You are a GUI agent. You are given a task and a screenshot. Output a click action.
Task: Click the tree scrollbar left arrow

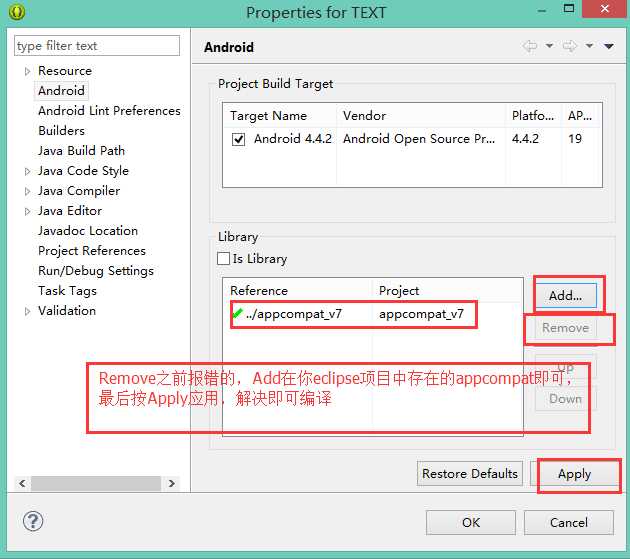22,483
